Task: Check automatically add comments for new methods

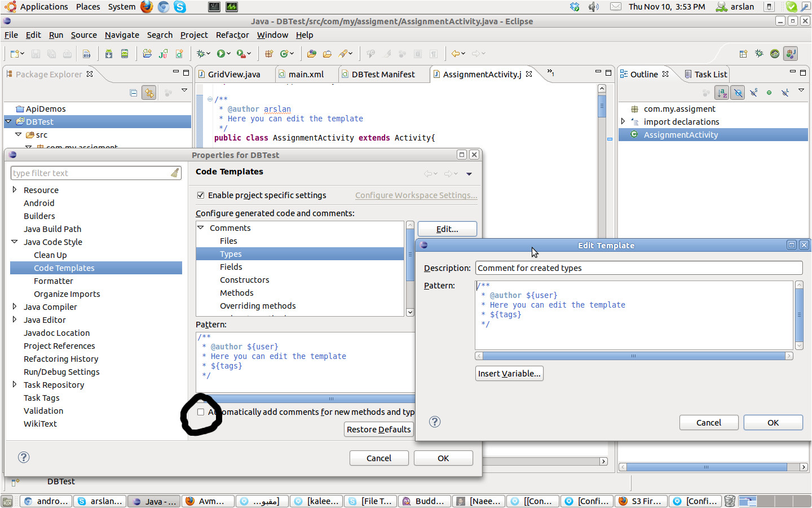Action: click(201, 412)
